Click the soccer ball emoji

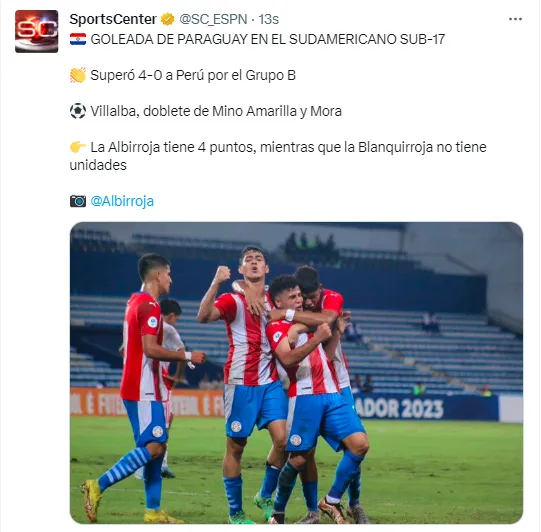tap(78, 111)
